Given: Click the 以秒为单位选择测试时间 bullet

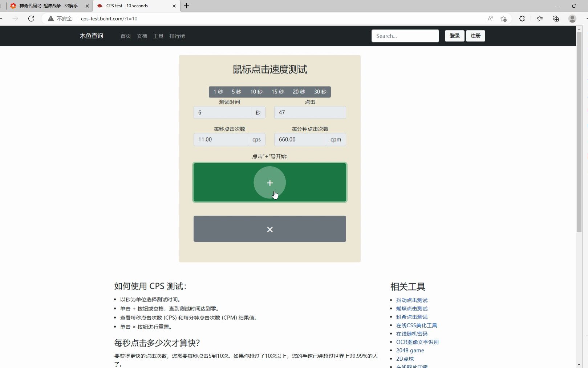Looking at the screenshot, I should click(150, 300).
